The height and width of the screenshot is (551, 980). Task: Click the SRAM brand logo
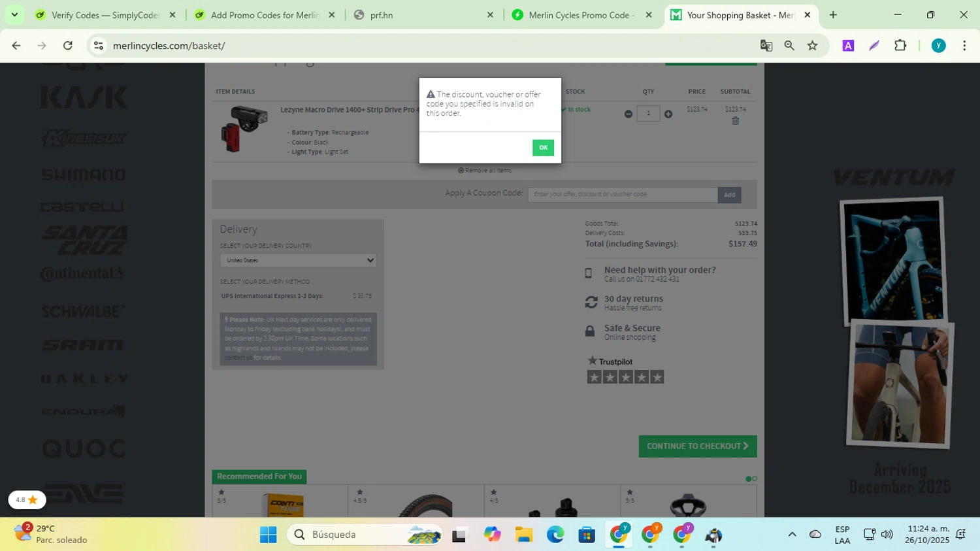coord(83,345)
